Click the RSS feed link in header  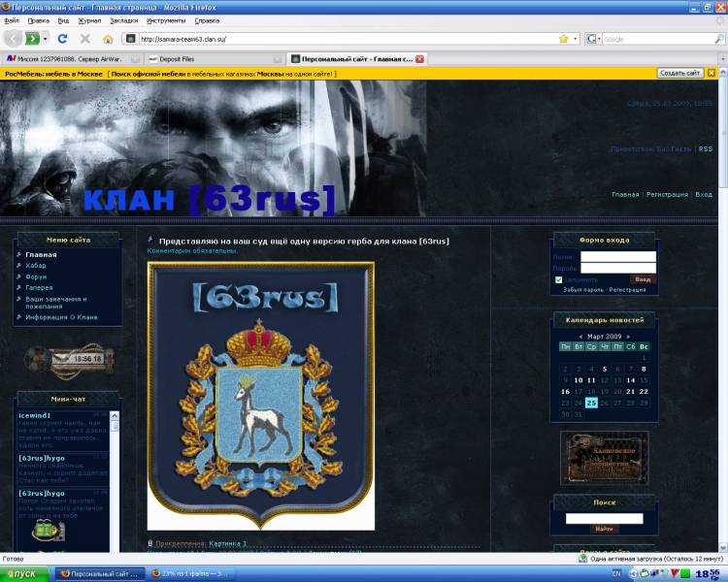pyautogui.click(x=706, y=149)
